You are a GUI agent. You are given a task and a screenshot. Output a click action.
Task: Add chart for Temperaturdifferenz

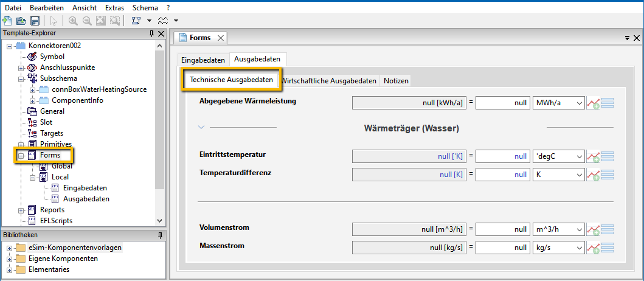593,175
